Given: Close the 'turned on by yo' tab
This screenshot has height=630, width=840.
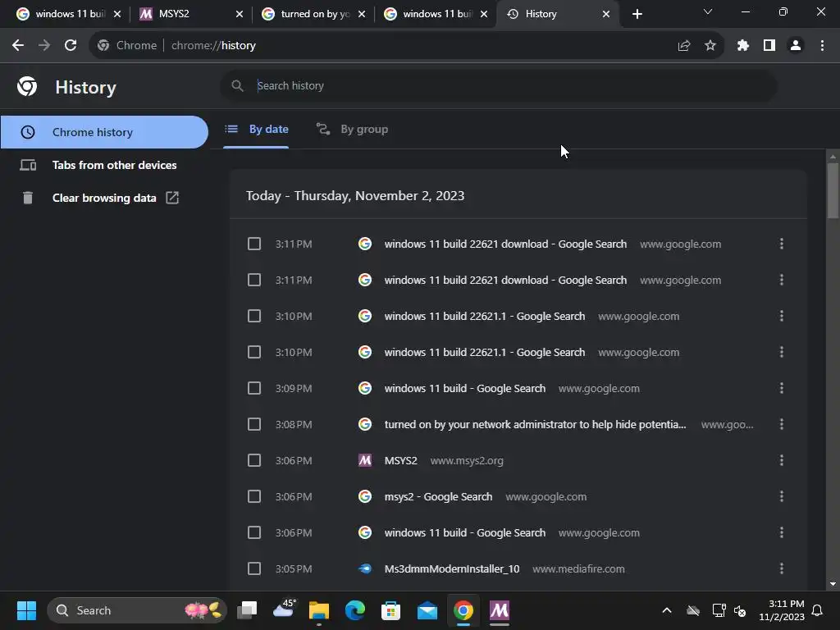Looking at the screenshot, I should point(362,14).
